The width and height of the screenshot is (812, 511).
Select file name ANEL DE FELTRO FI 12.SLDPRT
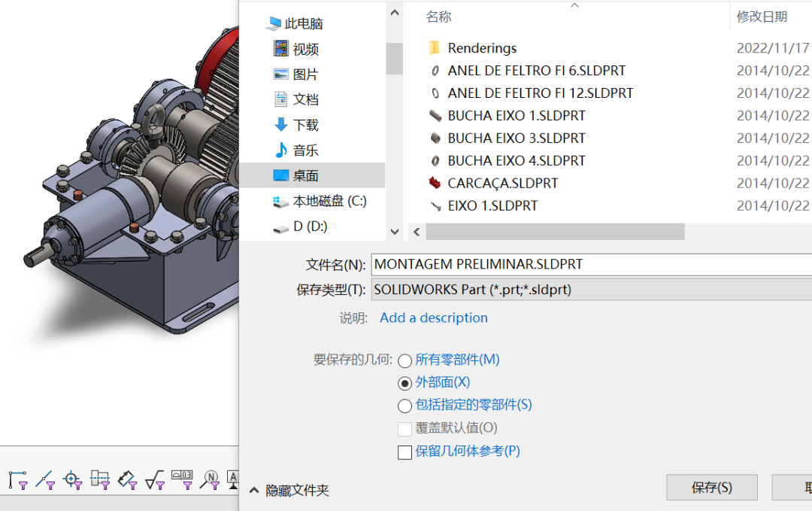click(540, 93)
